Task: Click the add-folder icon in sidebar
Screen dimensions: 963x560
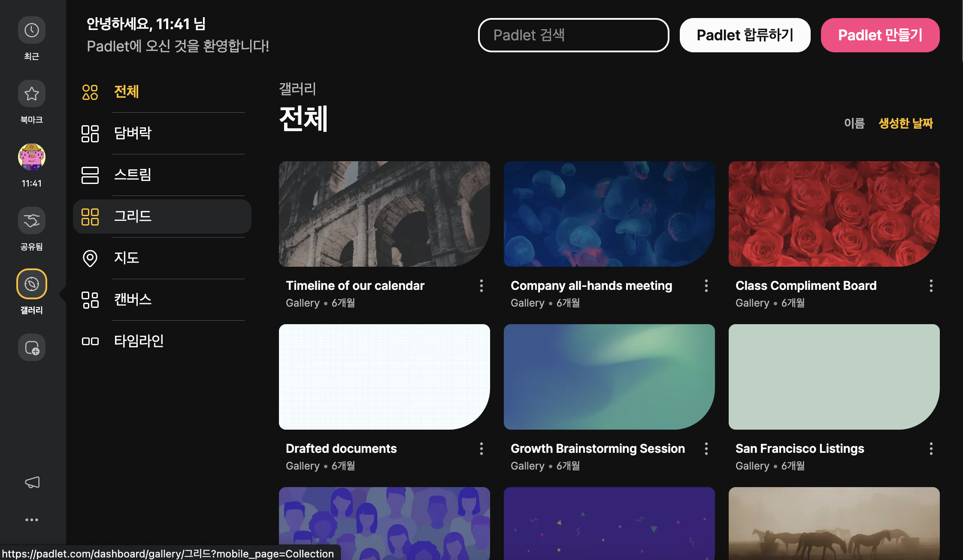Action: (x=32, y=347)
